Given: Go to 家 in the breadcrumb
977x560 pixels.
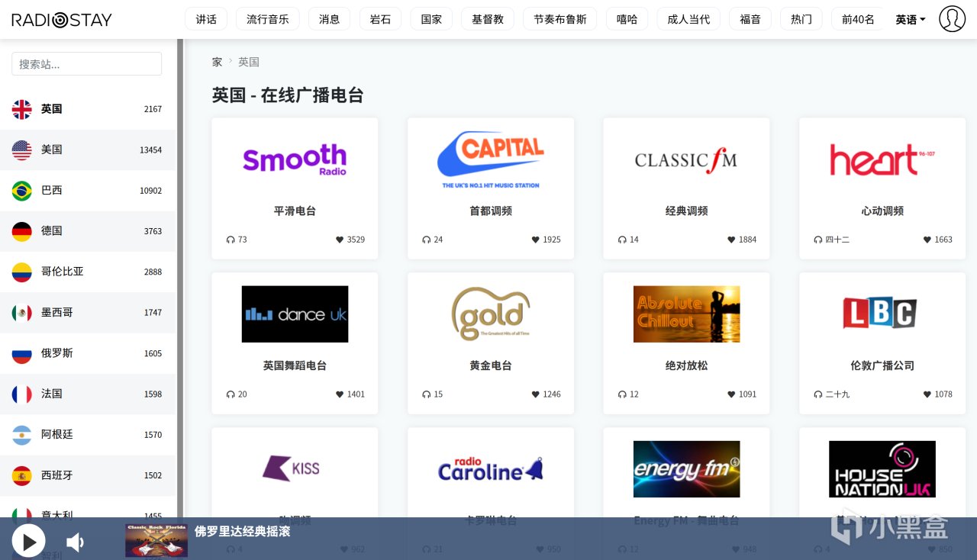Looking at the screenshot, I should click(218, 62).
